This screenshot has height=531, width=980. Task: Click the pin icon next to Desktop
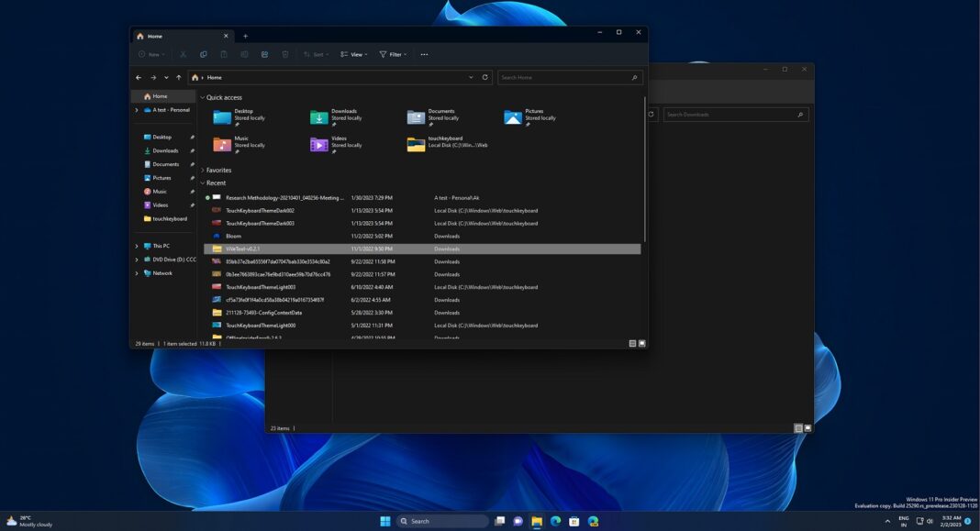pos(191,137)
